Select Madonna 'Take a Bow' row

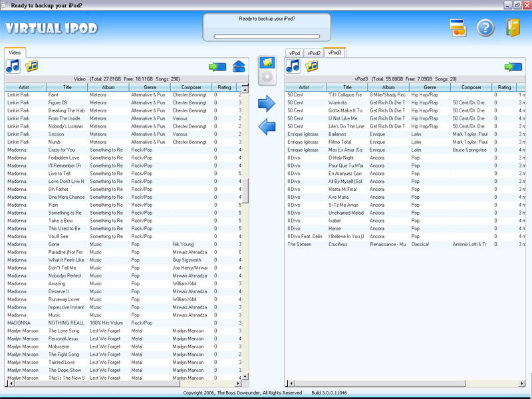pos(124,221)
